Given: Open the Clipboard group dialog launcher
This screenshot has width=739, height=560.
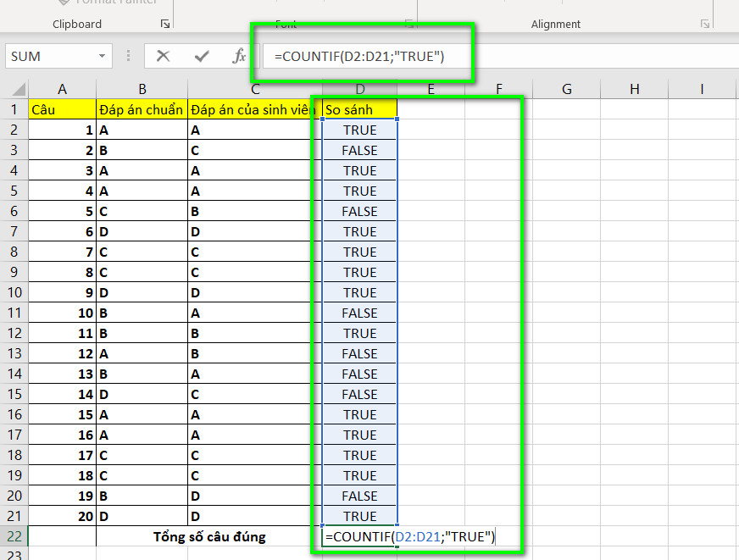Looking at the screenshot, I should click(166, 25).
